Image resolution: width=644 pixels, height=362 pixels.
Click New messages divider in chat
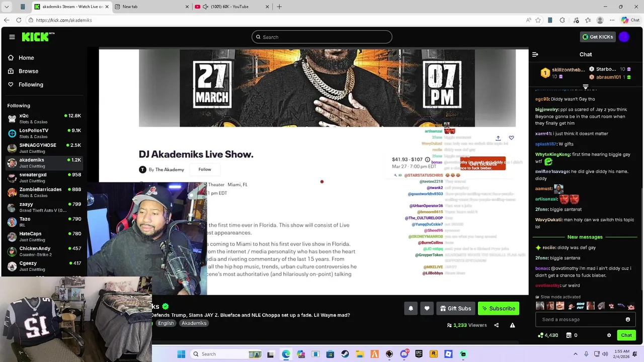tap(585, 237)
